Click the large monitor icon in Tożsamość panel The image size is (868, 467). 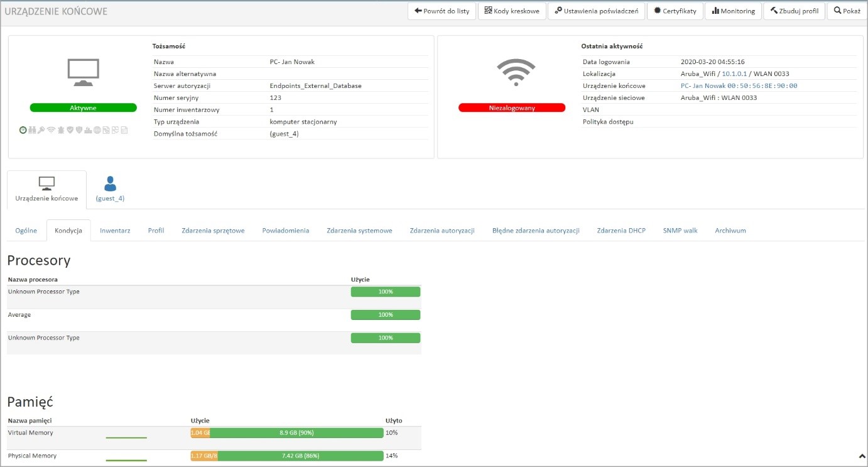point(83,73)
